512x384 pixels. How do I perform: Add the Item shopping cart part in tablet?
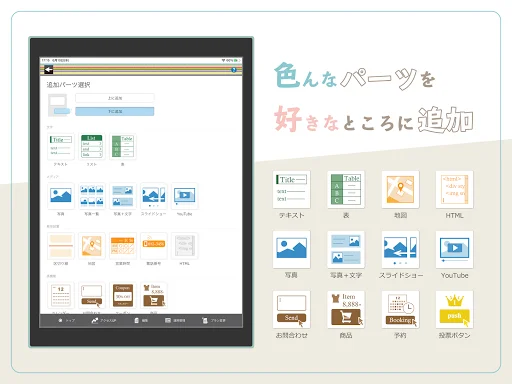point(154,295)
